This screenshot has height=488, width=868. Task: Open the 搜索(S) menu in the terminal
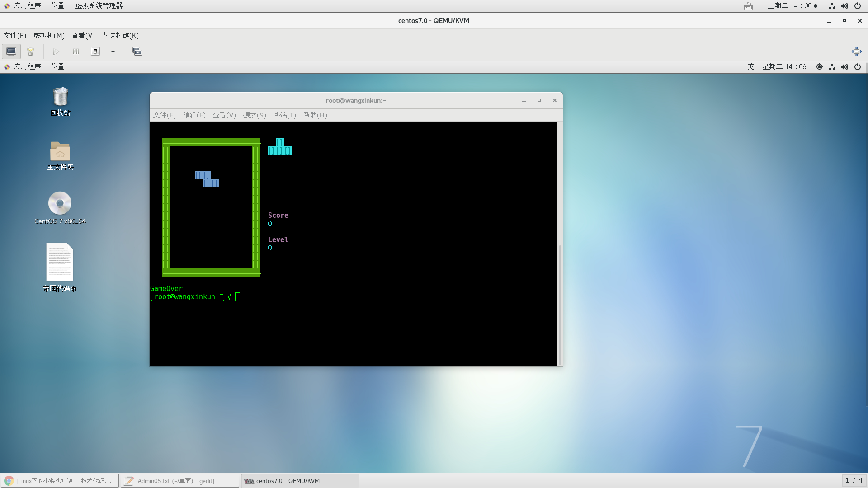pyautogui.click(x=254, y=115)
